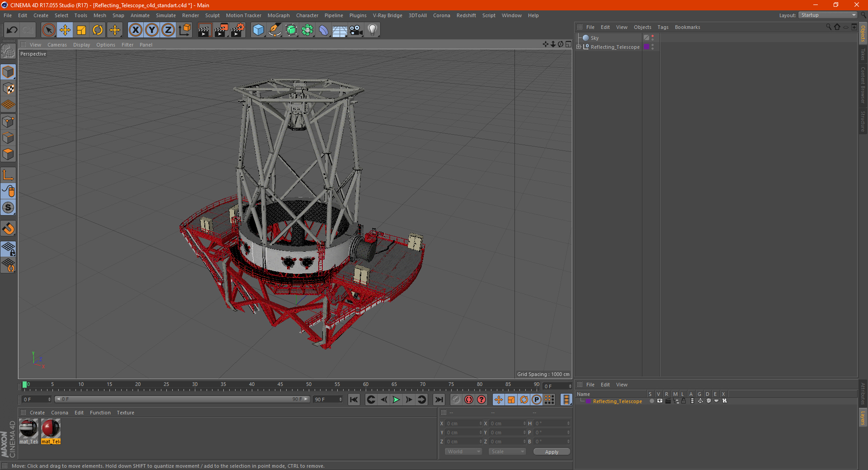Screen dimensions: 868x470
Task: Toggle Y-axis lock
Action: [152, 30]
